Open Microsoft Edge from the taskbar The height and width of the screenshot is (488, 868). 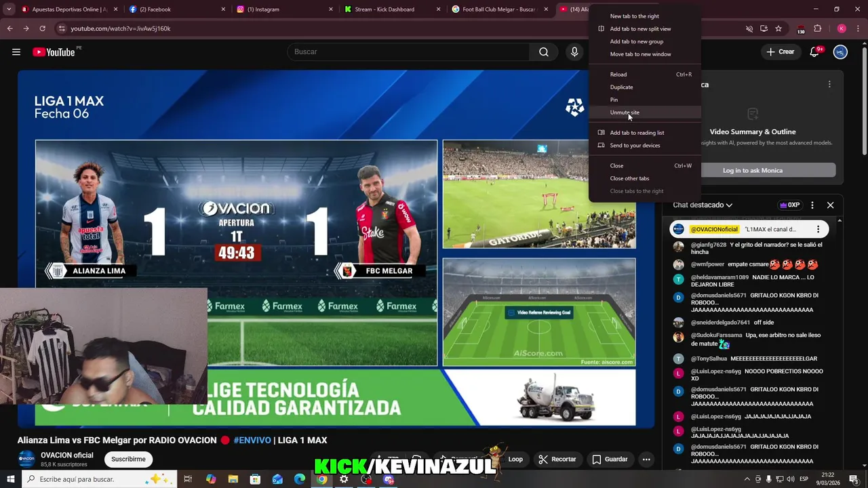pos(300,479)
